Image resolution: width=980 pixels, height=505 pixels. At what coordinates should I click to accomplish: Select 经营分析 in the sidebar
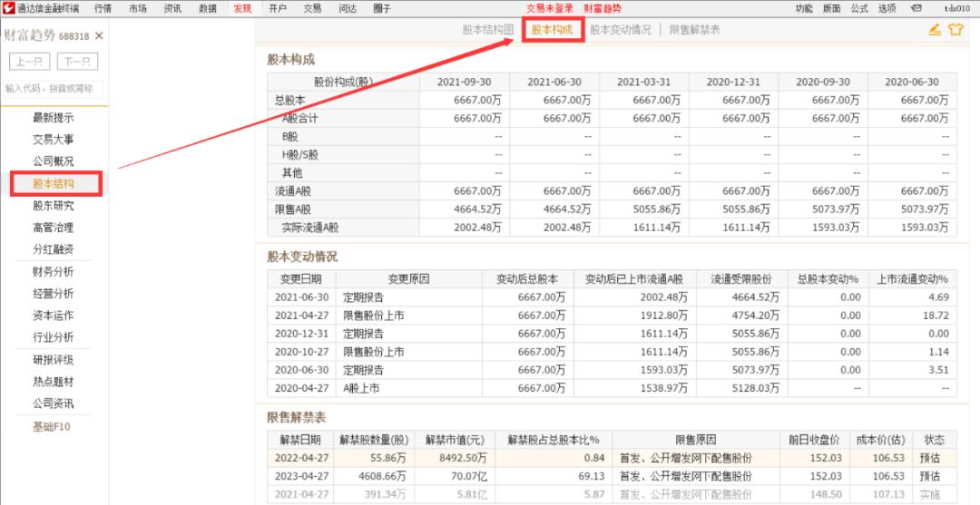[x=54, y=294]
